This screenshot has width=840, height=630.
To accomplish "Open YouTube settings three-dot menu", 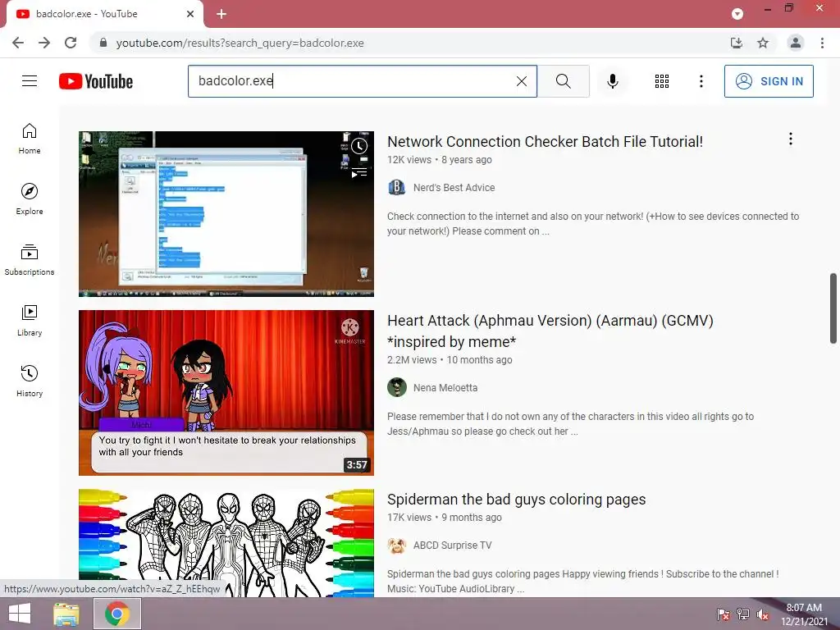I will [x=701, y=81].
